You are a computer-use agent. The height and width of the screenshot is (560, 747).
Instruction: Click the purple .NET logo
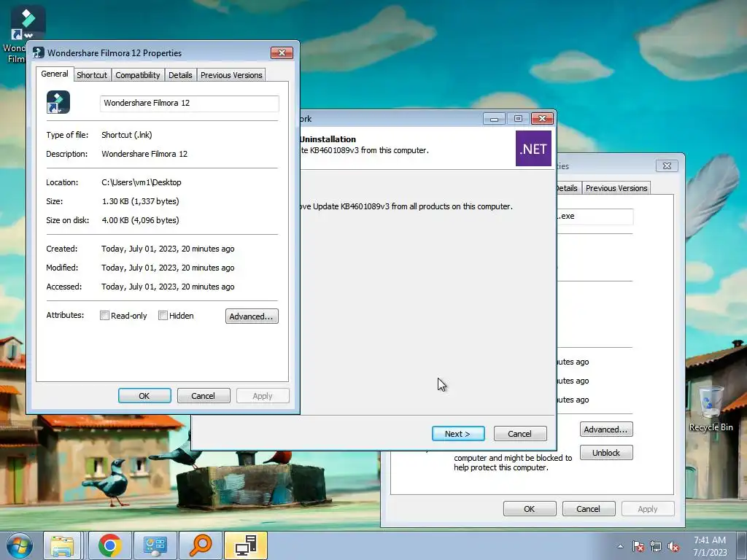[533, 149]
